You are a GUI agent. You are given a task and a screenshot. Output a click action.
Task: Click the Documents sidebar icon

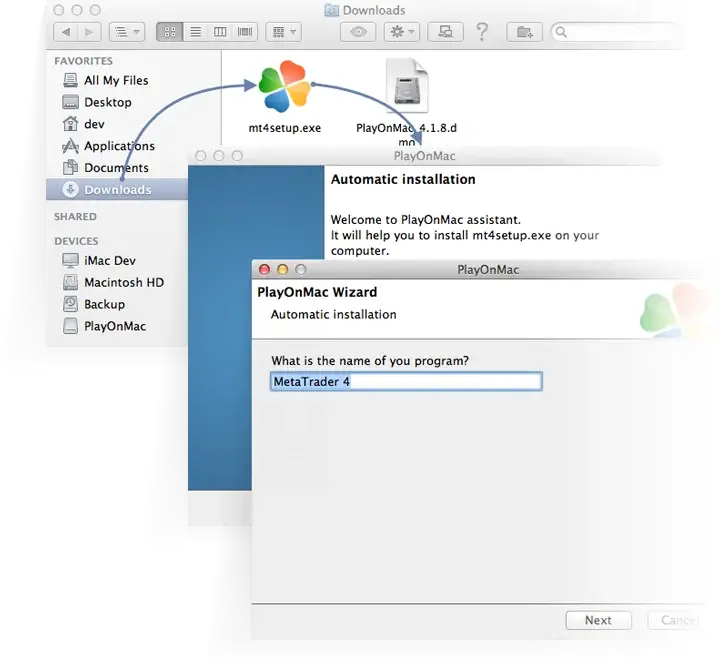70,167
